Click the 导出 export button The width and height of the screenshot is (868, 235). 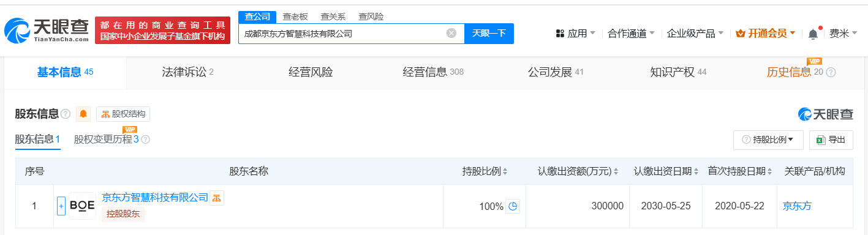coord(831,140)
